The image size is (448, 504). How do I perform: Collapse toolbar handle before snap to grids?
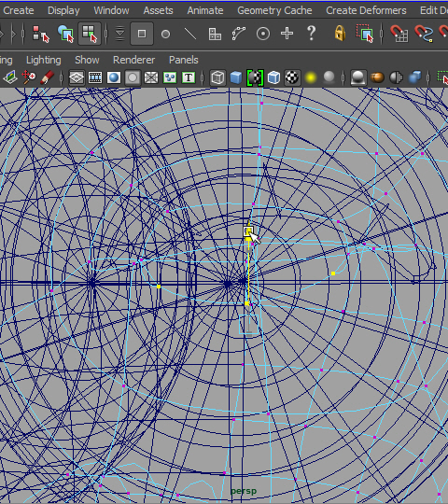click(382, 34)
